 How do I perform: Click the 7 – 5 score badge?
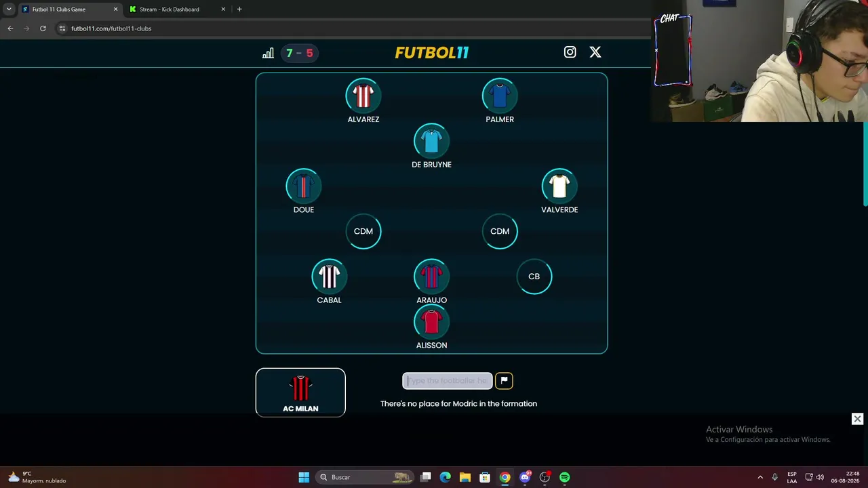click(x=299, y=53)
